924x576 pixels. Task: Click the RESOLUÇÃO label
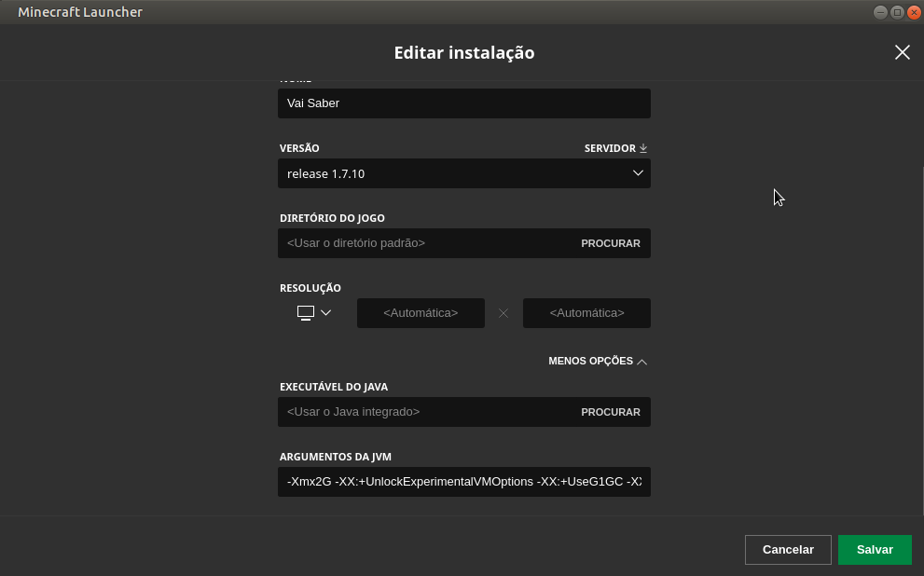point(310,288)
